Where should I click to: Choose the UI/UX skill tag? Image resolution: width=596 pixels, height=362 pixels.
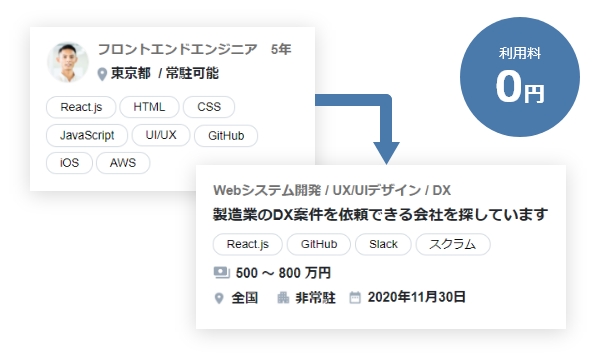pos(161,135)
